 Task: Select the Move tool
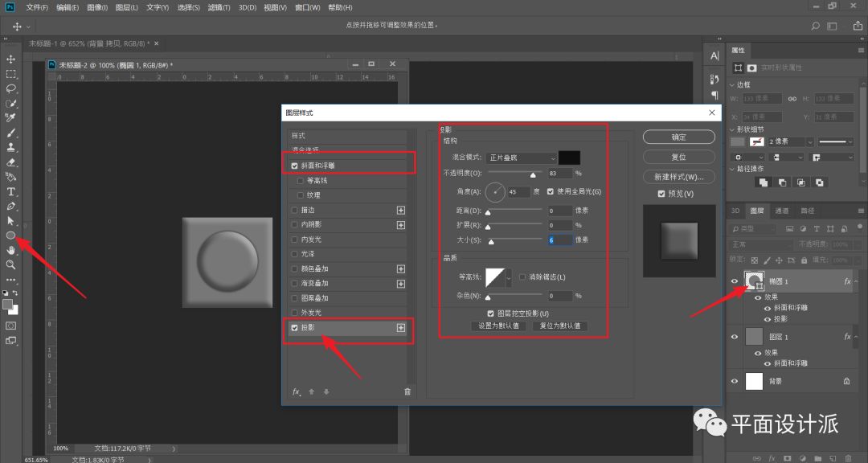(x=11, y=59)
